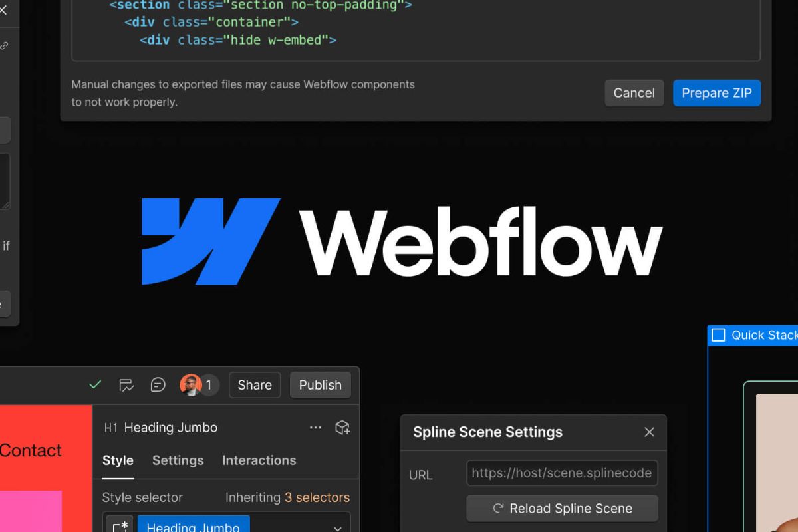Viewport: 798px width, 532px height.
Task: Click the 'hide w-embed' div code line
Action: (238, 40)
